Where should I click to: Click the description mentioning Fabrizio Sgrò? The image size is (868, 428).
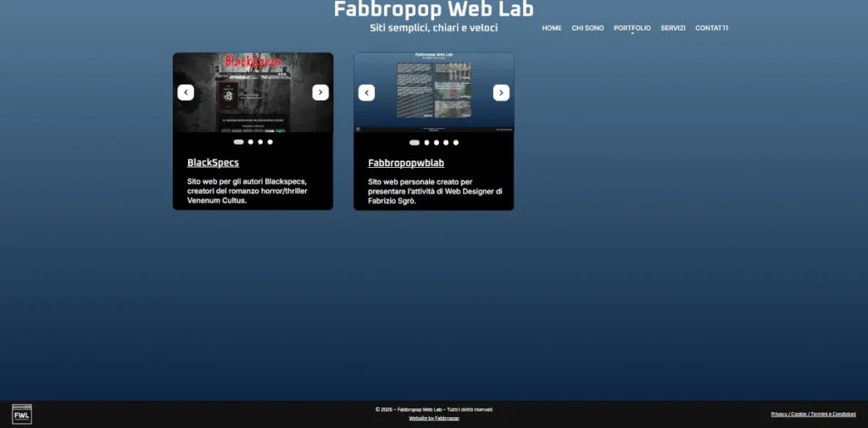click(435, 191)
